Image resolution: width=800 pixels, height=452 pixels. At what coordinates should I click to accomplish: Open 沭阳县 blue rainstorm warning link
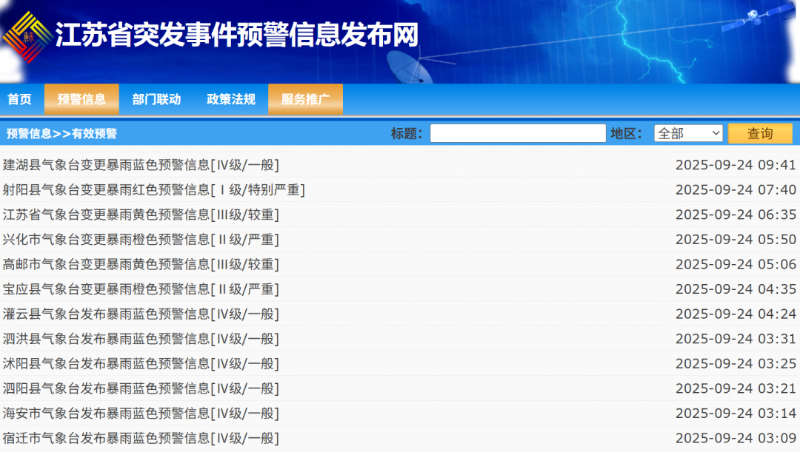(140, 363)
